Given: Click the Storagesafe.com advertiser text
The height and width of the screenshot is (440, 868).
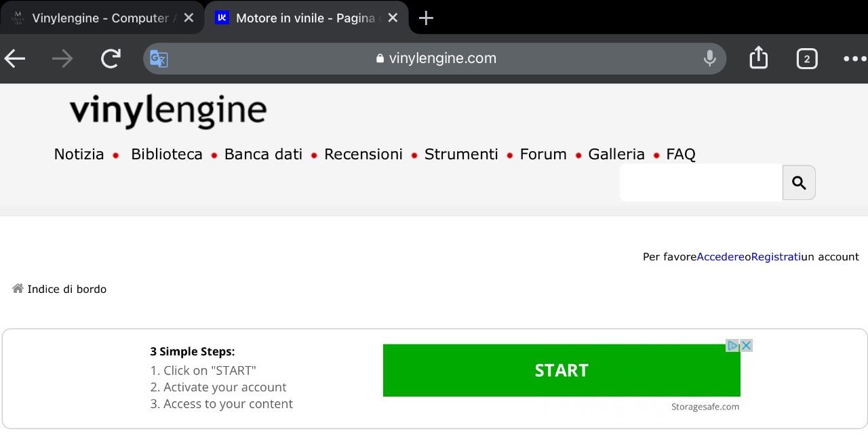Looking at the screenshot, I should click(x=705, y=407).
